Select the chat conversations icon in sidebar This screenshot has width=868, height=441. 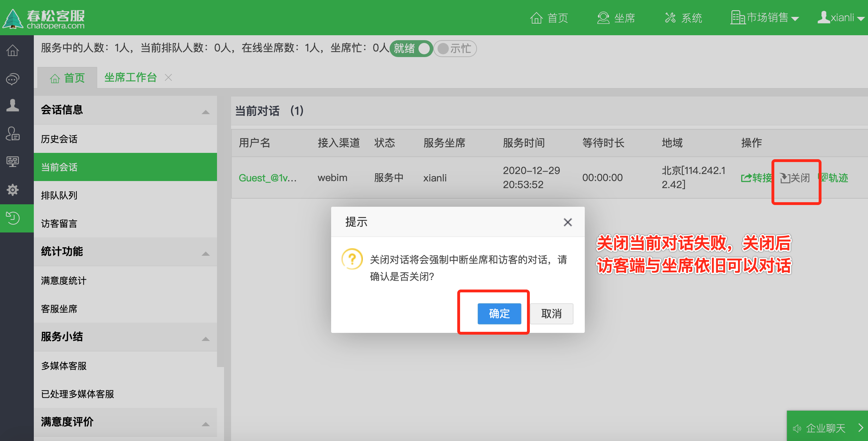[x=12, y=79]
